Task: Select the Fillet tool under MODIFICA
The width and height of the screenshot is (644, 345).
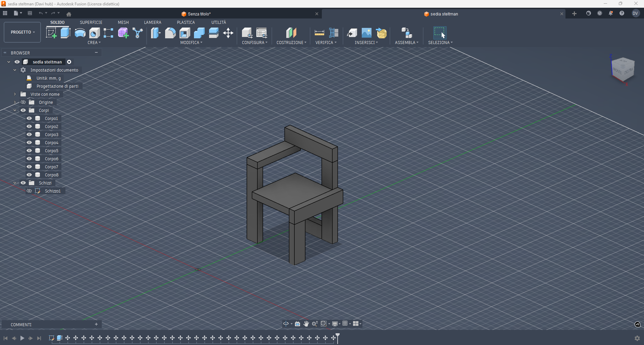Action: click(x=170, y=33)
